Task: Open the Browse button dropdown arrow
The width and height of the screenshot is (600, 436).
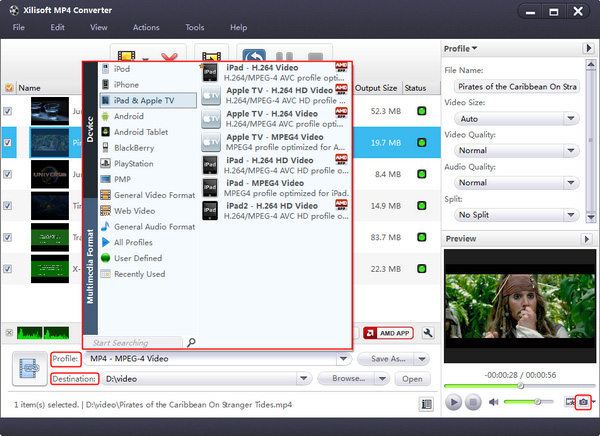Action: pos(382,379)
